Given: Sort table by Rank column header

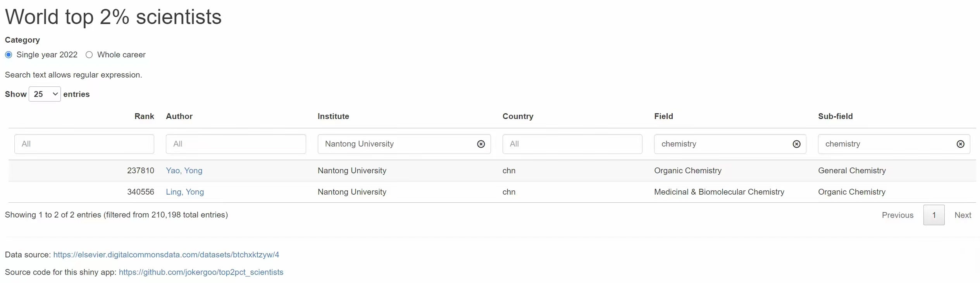Looking at the screenshot, I should pyautogui.click(x=144, y=116).
